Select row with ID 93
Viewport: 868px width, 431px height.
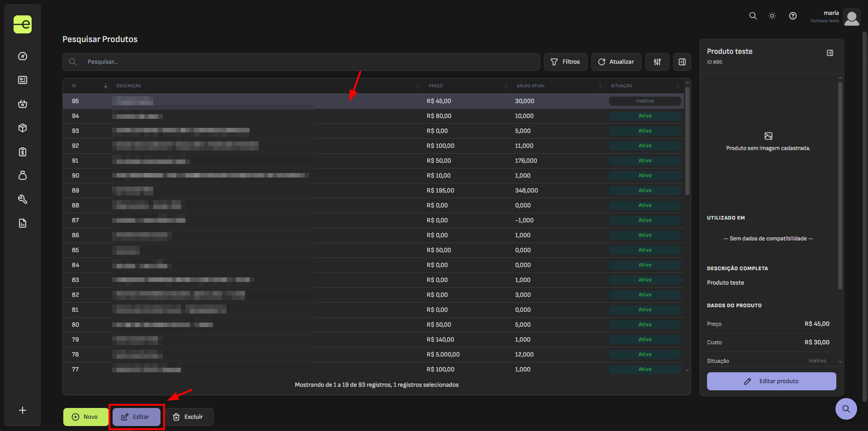(x=373, y=131)
